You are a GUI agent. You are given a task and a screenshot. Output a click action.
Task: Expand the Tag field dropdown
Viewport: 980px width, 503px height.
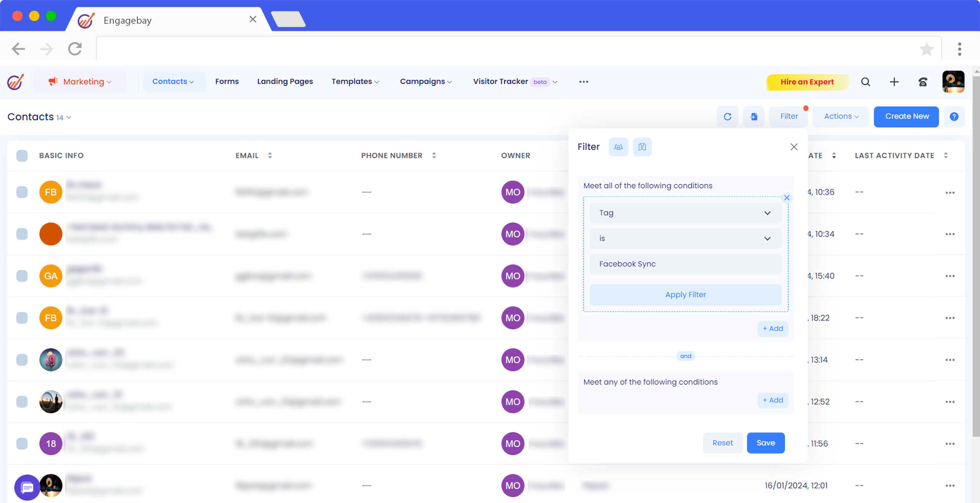pos(685,213)
